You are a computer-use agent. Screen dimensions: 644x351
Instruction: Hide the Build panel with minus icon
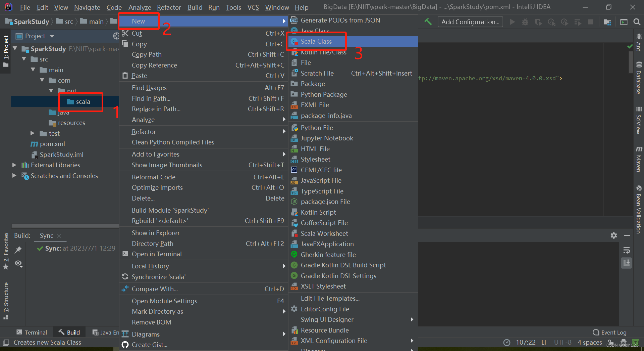click(627, 235)
